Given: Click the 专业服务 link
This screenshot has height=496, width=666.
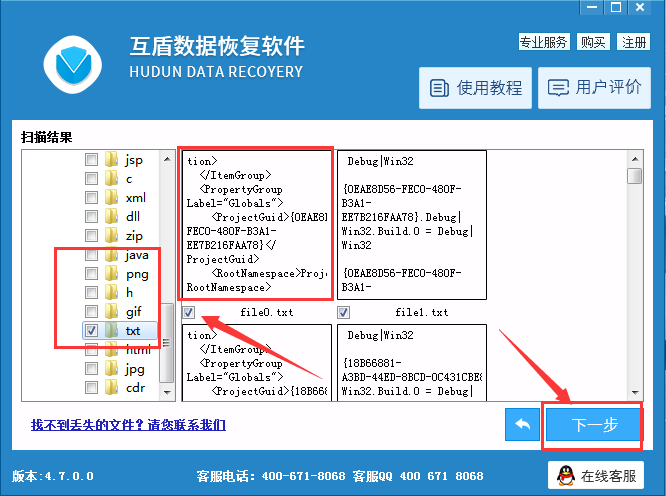Looking at the screenshot, I should pos(544,42).
